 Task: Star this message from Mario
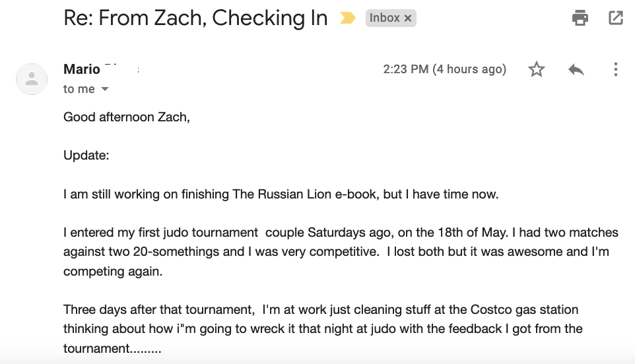pos(537,69)
